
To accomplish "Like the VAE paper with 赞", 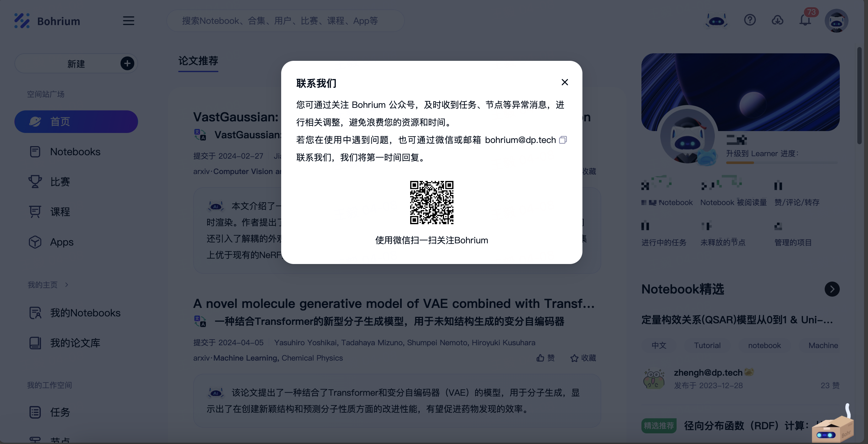I will pos(545,358).
